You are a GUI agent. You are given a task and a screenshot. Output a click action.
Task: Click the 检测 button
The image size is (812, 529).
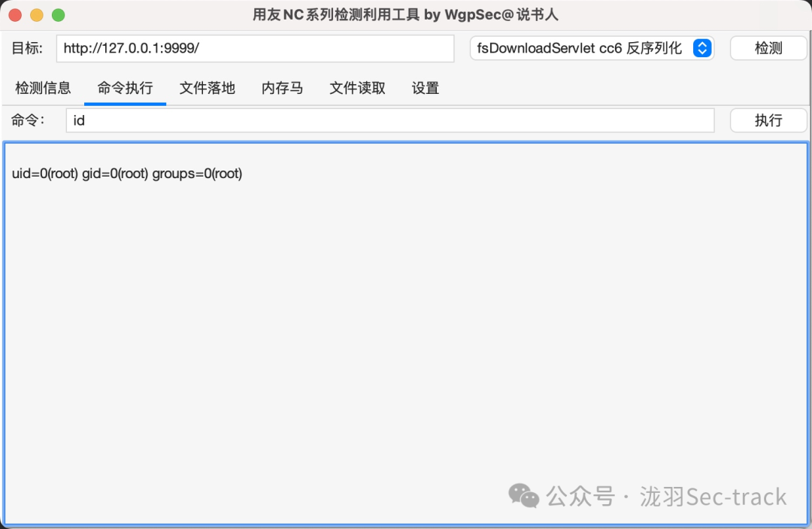coord(768,48)
